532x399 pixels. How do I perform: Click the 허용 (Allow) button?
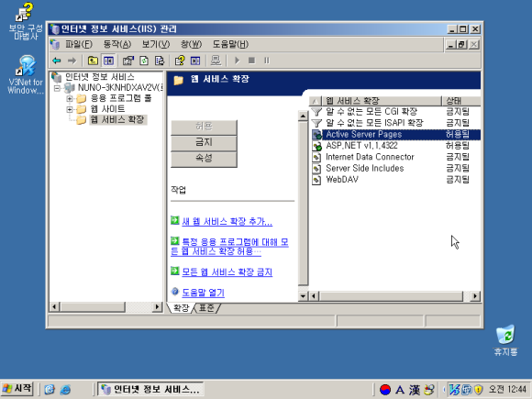pyautogui.click(x=204, y=127)
